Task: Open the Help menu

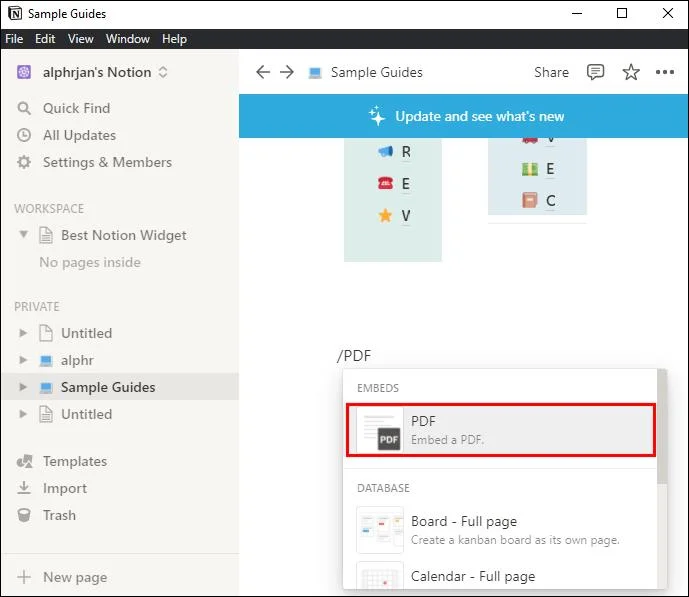Action: click(174, 39)
